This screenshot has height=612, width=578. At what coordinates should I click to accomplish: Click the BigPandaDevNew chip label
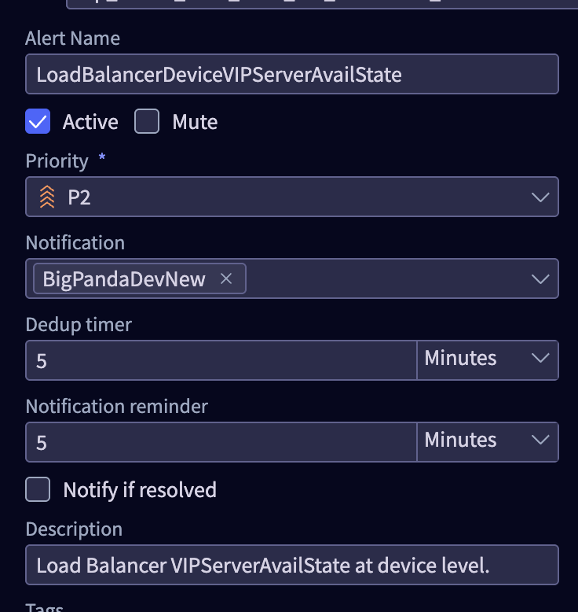pos(124,279)
